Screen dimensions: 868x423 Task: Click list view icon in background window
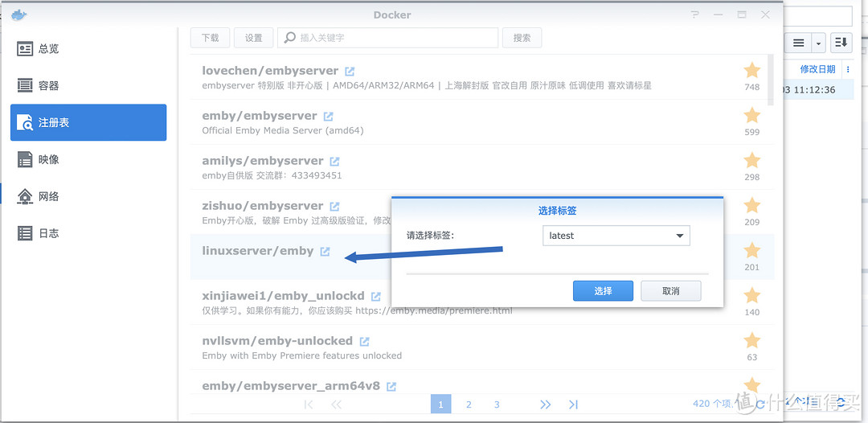tap(798, 42)
